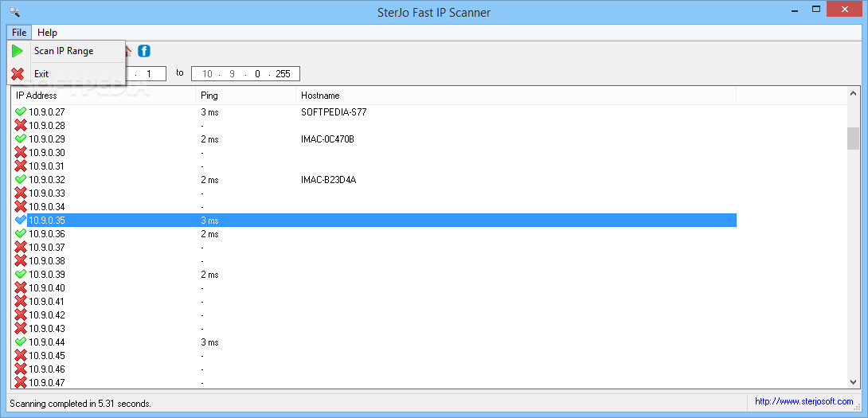
Task: Click the green check icon for 10.9.0.29
Action: click(x=21, y=139)
